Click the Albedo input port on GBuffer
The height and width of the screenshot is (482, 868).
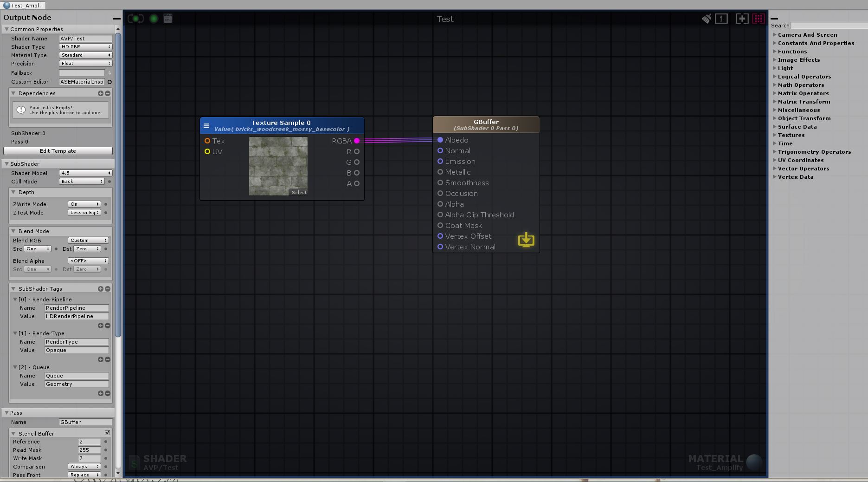coord(440,140)
